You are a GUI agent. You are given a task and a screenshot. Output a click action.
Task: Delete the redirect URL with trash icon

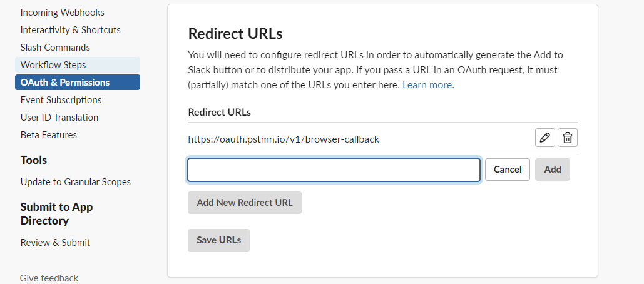pyautogui.click(x=568, y=138)
